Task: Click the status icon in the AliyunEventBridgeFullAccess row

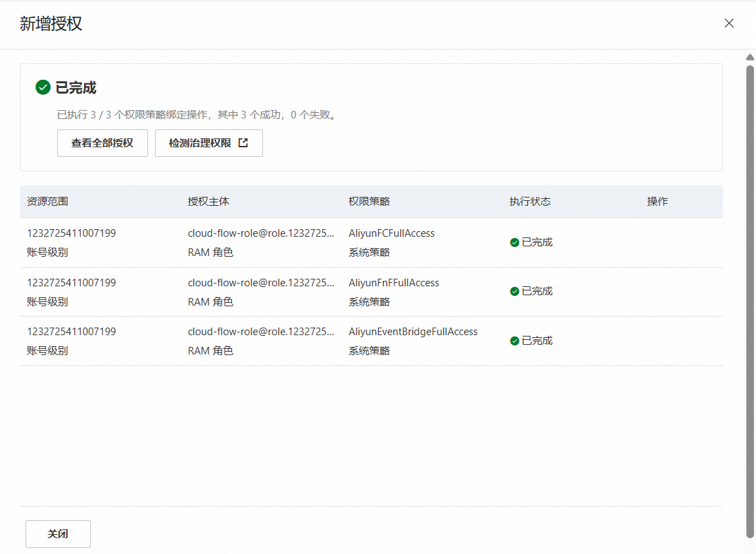Action: point(514,341)
